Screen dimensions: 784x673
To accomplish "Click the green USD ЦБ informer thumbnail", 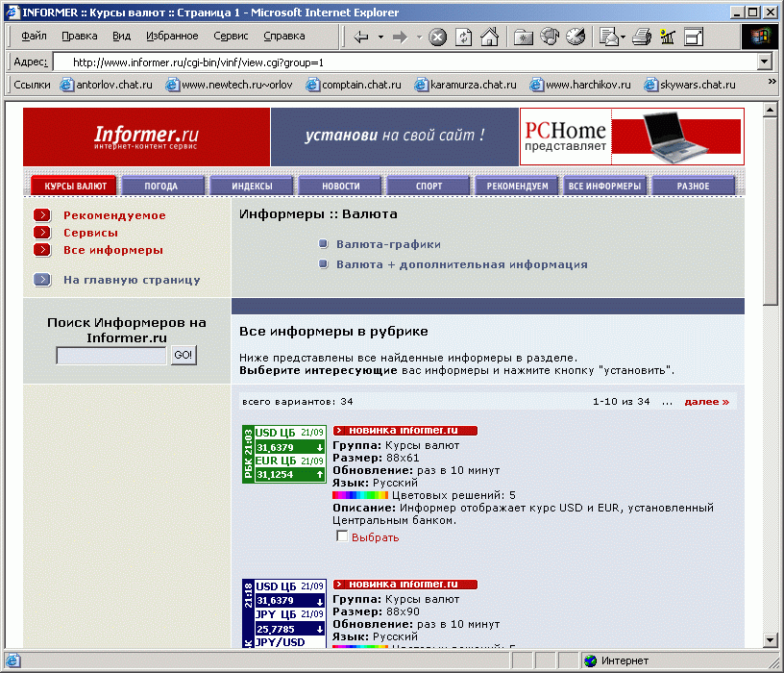I will click(284, 454).
